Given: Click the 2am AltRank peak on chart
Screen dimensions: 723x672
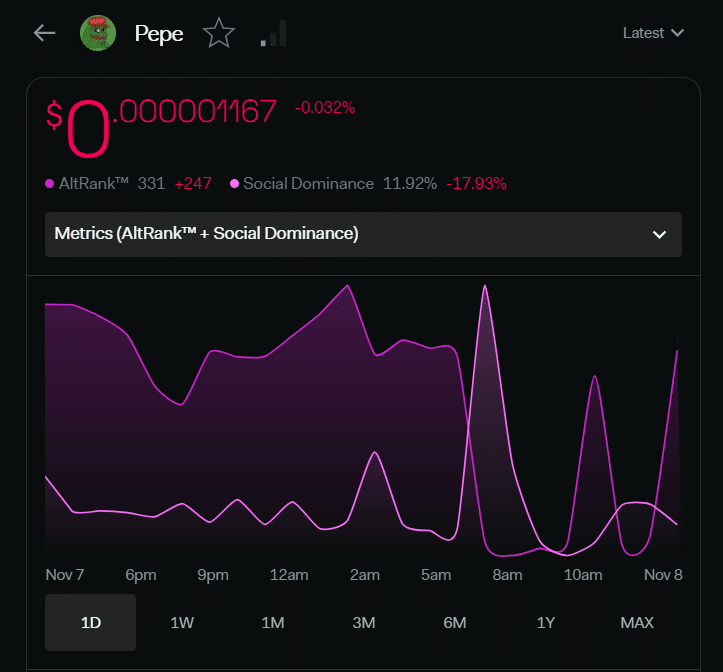Looking at the screenshot, I should (348, 286).
